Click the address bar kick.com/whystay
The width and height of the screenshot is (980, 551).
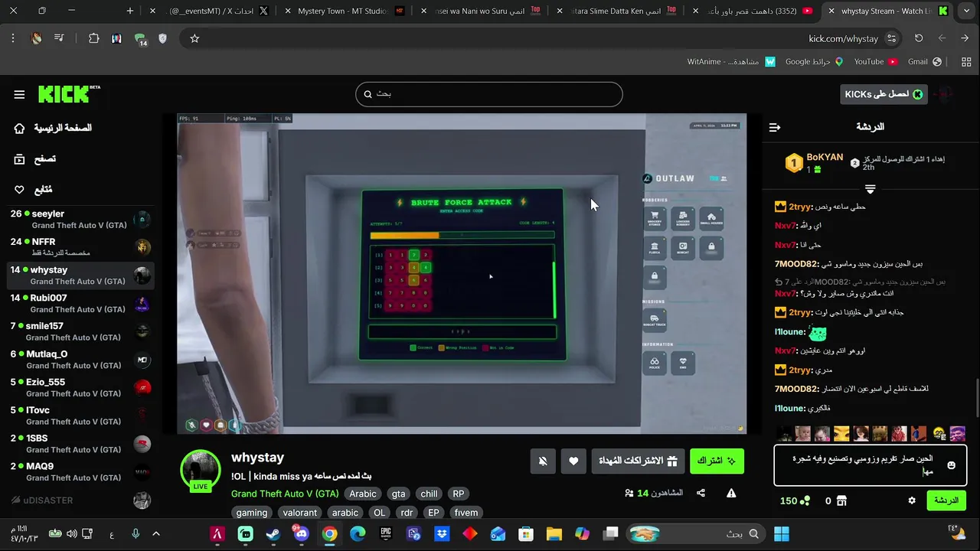[843, 38]
